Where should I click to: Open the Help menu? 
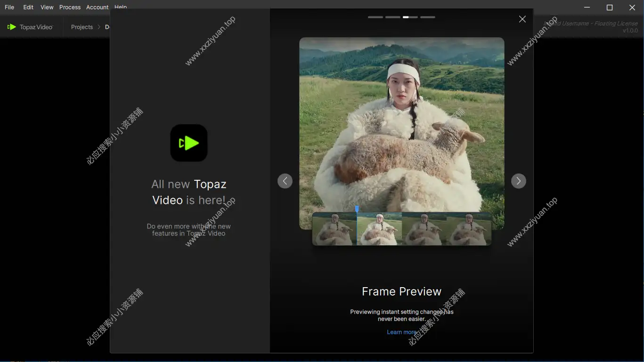pos(120,7)
